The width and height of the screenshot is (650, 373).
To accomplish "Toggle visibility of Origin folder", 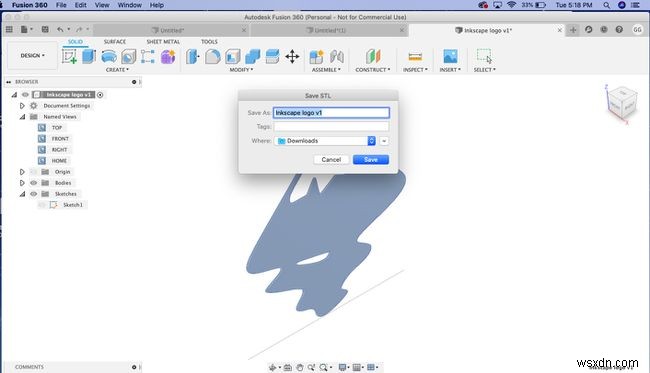I will [x=34, y=172].
